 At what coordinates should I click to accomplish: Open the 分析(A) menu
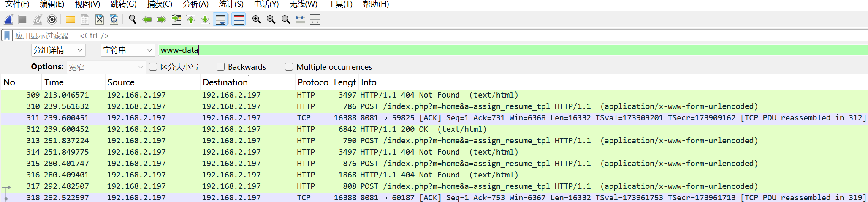pos(195,4)
